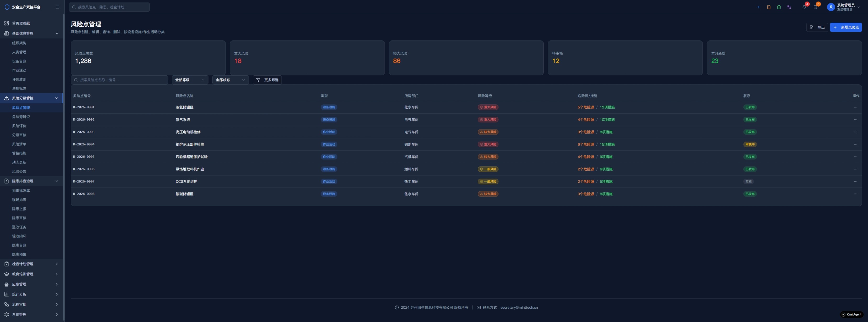
Task: Open the task clipboard icon with badge 5
Action: (x=815, y=7)
